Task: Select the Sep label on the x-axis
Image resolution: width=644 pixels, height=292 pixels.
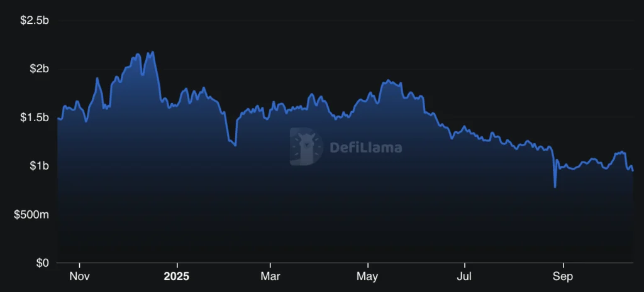Action: pyautogui.click(x=563, y=276)
